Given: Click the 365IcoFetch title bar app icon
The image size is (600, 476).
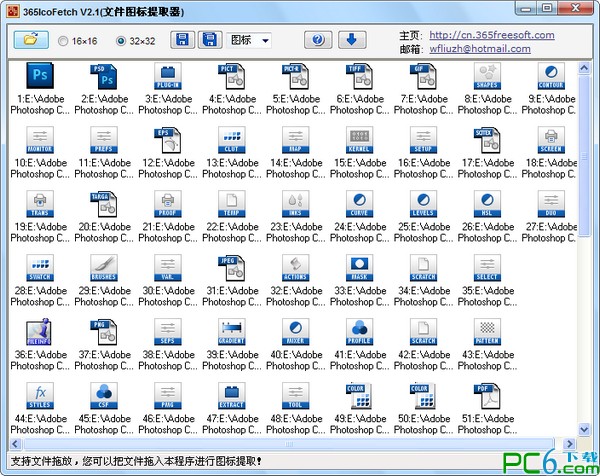Looking at the screenshot, I should coord(13,11).
